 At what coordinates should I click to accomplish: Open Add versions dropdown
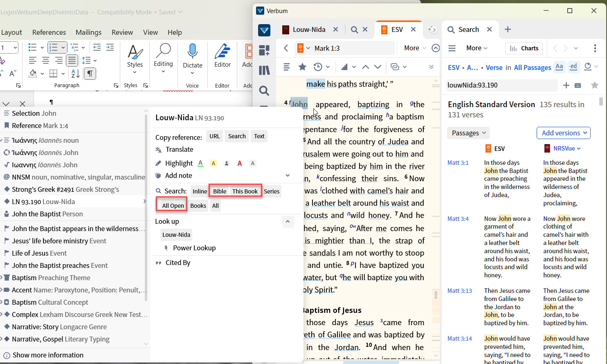[x=564, y=133]
